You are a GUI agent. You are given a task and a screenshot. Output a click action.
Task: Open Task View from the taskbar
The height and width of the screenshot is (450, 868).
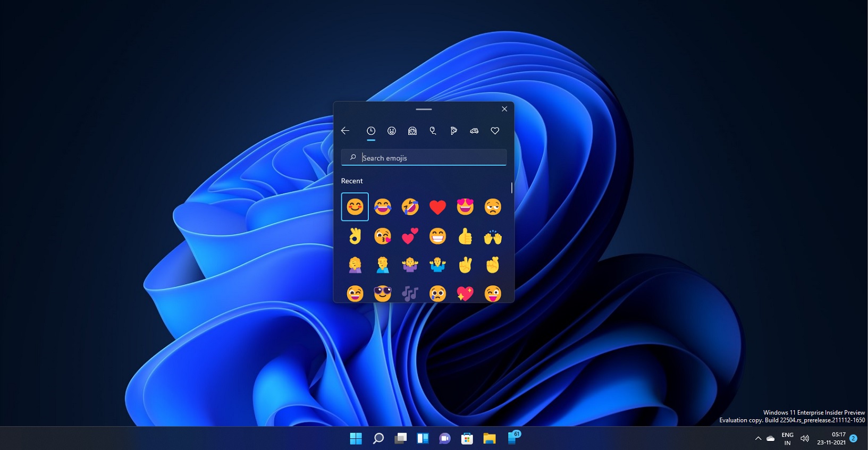click(x=401, y=438)
